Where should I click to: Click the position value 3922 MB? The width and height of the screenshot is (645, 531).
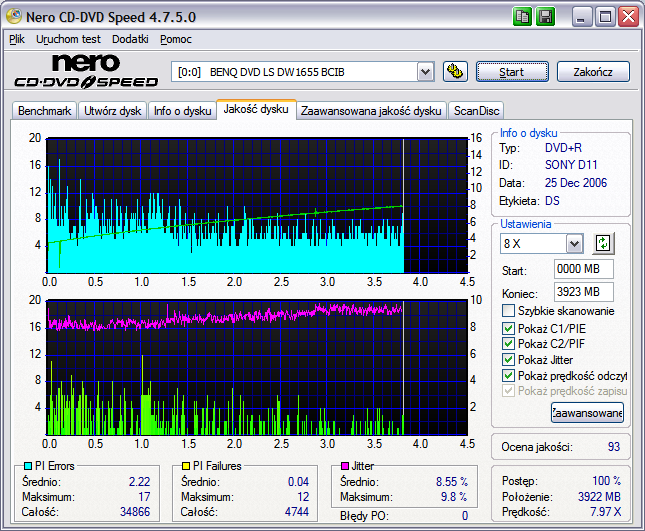tap(599, 497)
